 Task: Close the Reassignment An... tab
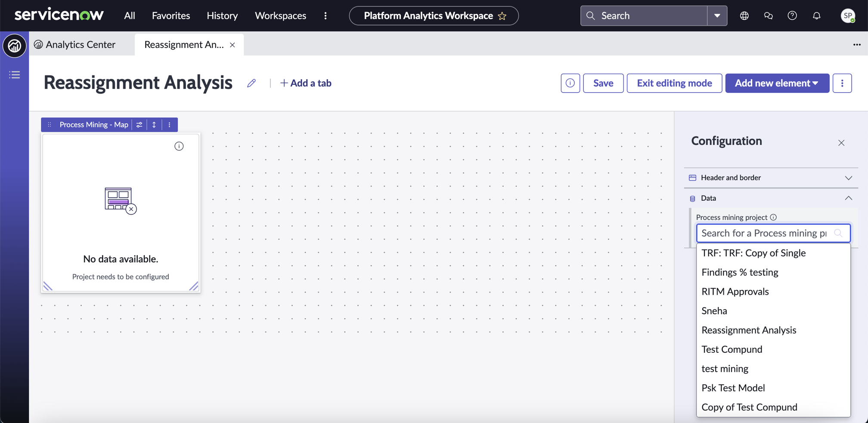pos(232,45)
